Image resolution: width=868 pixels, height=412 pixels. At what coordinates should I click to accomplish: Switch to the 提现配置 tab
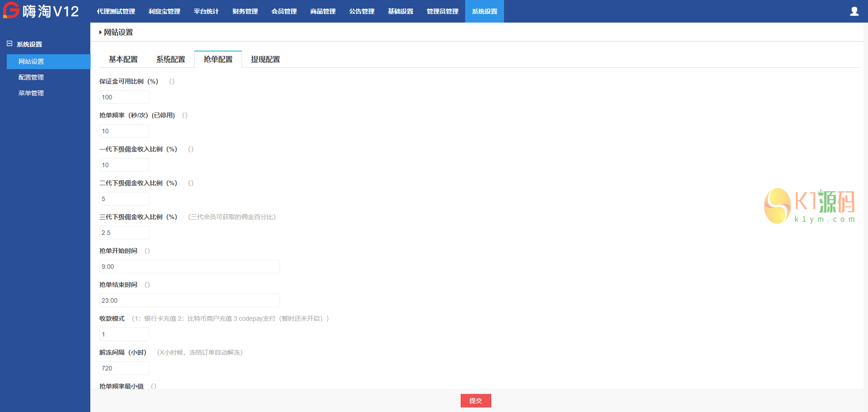point(266,59)
